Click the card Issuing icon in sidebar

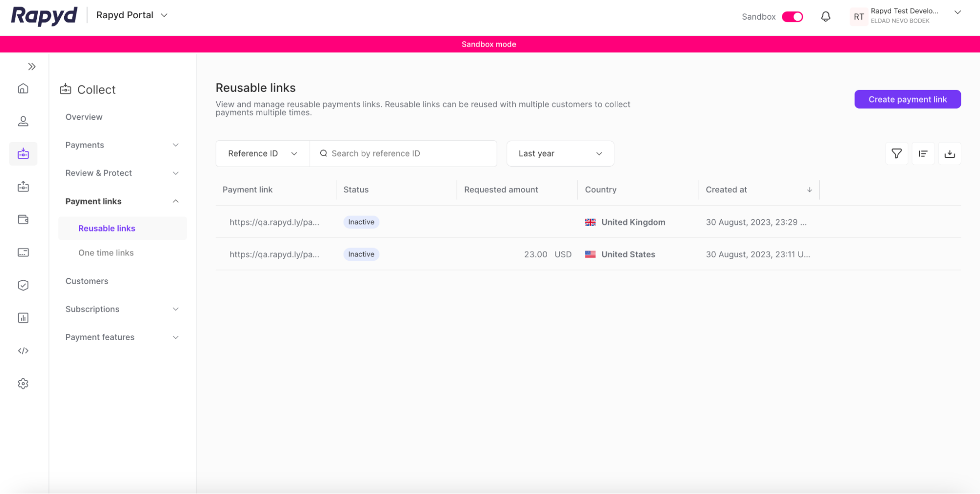click(23, 252)
